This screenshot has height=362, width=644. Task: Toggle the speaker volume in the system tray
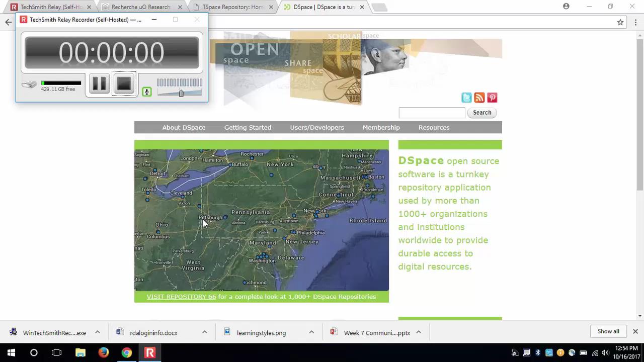pyautogui.click(x=605, y=353)
